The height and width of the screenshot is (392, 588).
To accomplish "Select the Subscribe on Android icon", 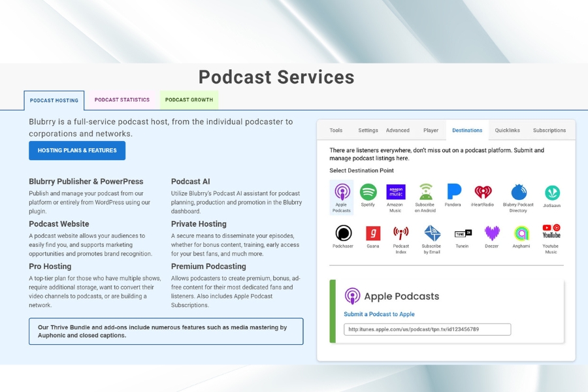I will pyautogui.click(x=425, y=192).
